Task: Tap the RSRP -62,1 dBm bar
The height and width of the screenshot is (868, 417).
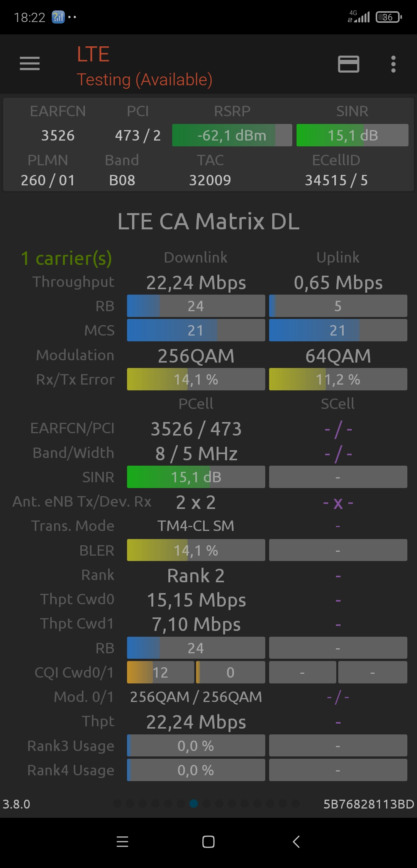Action: [x=232, y=135]
